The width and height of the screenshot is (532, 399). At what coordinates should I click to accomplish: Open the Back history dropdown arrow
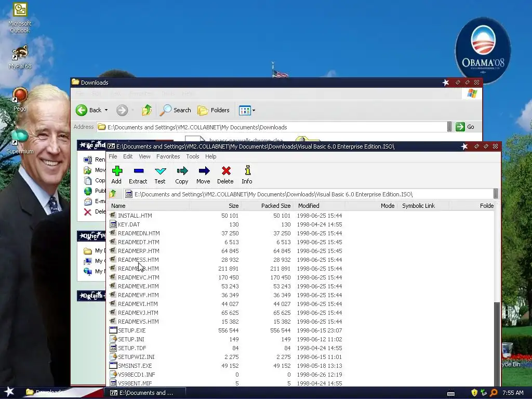pos(106,110)
